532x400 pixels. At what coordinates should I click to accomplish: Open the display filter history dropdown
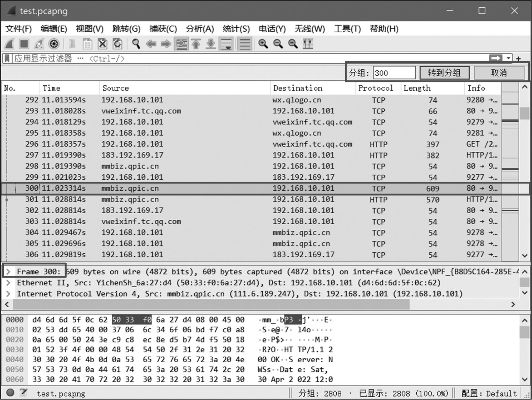508,59
